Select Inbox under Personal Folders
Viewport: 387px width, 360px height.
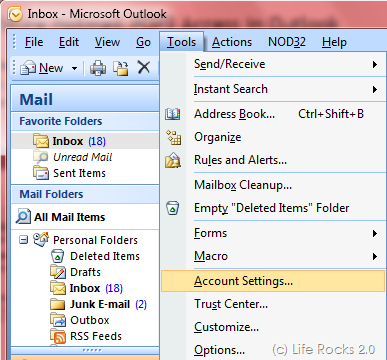85,288
